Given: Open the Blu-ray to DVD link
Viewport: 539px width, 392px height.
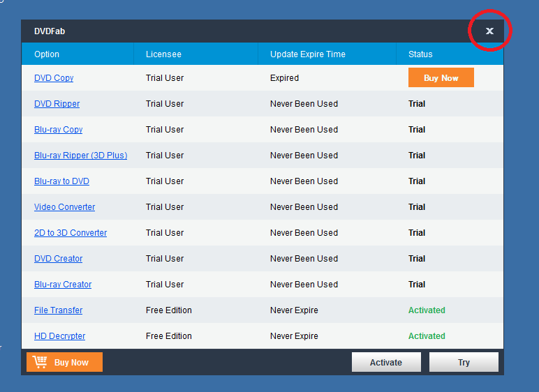Looking at the screenshot, I should click(61, 181).
